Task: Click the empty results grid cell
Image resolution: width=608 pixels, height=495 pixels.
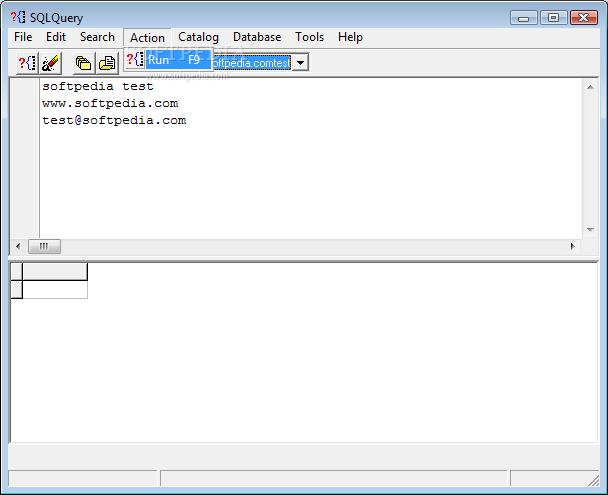Action: point(55,290)
